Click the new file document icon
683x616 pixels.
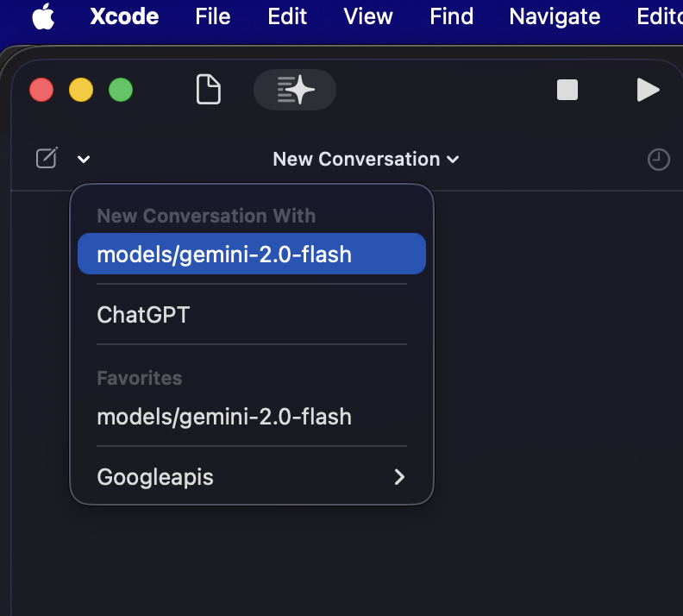208,90
